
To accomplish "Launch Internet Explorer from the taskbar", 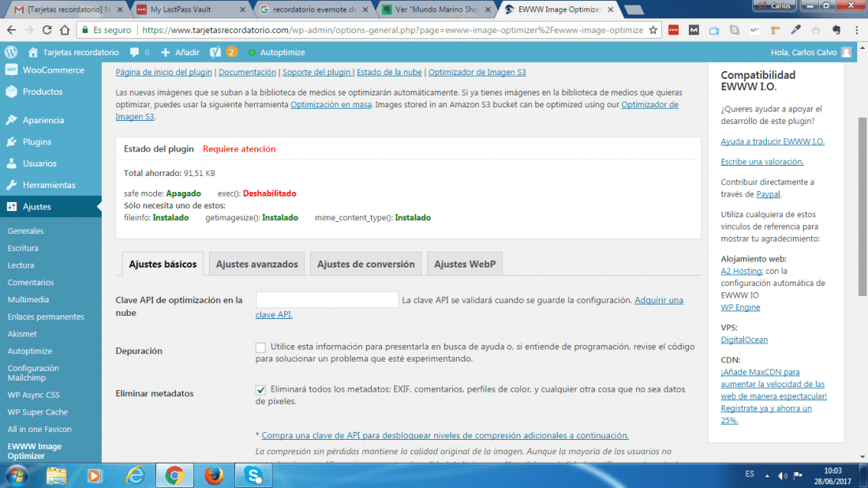I will (135, 476).
